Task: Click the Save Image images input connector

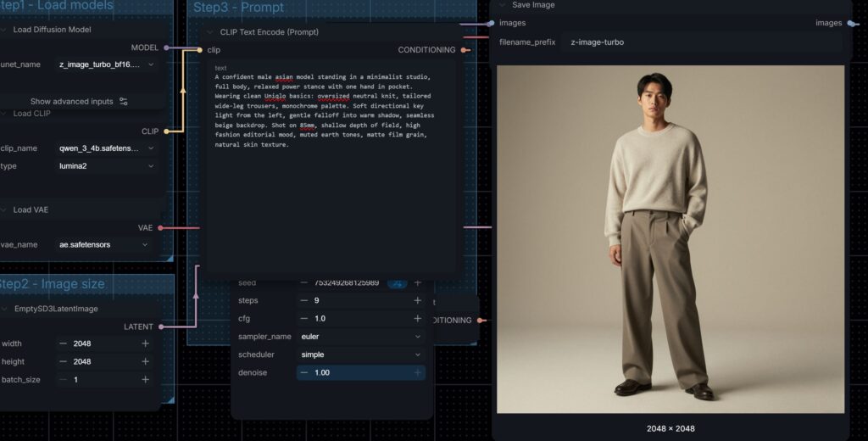Action: point(491,23)
